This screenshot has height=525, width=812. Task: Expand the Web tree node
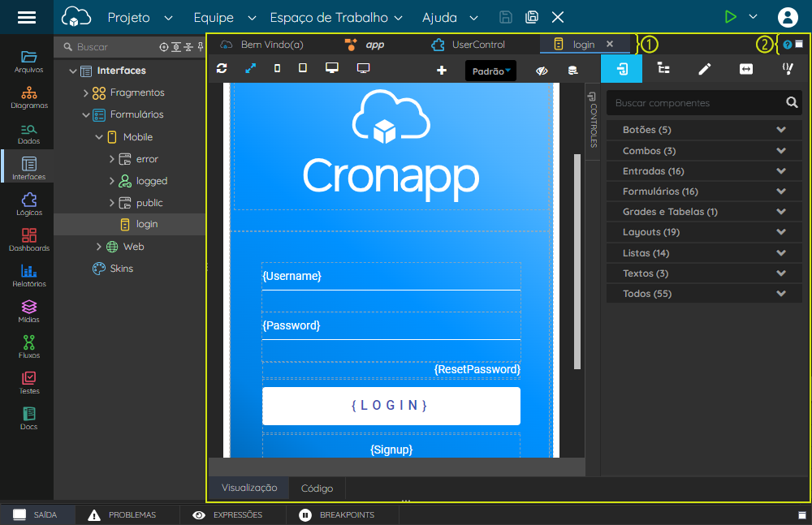point(99,247)
